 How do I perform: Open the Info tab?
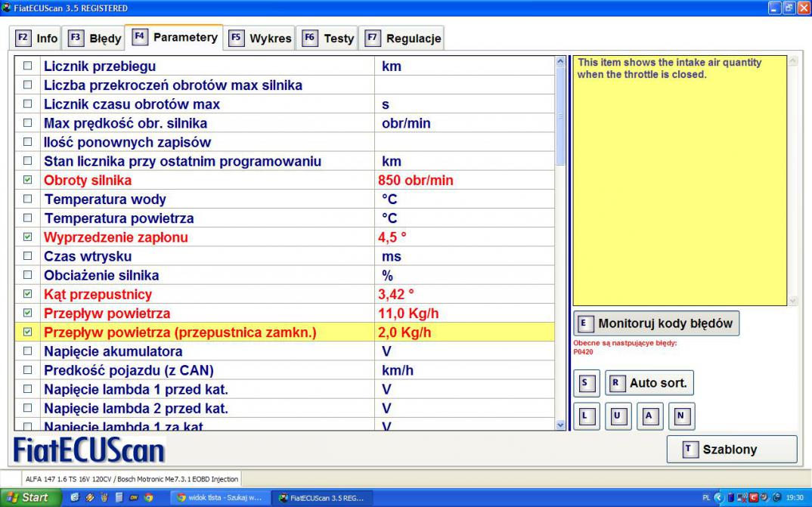(x=36, y=38)
